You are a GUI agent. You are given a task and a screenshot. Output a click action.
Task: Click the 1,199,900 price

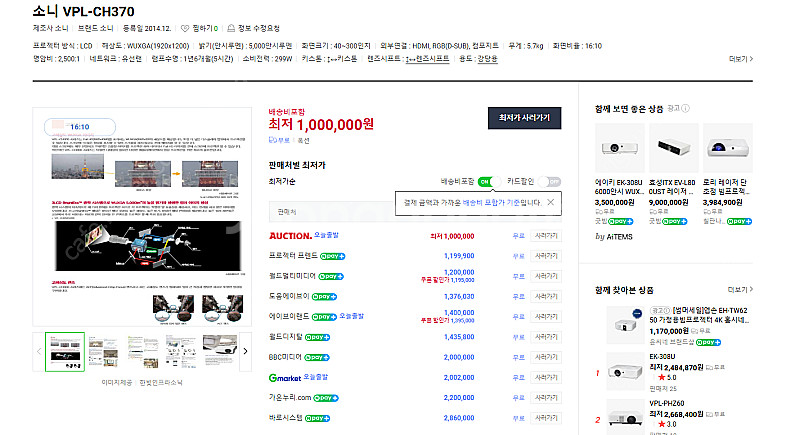tap(459, 256)
